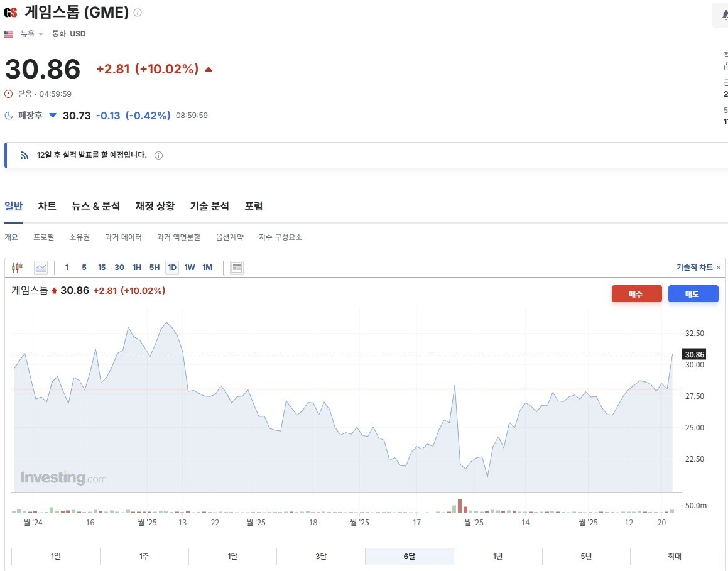Click the moon icon for 폐장후
The image size is (728, 571).
[8, 116]
